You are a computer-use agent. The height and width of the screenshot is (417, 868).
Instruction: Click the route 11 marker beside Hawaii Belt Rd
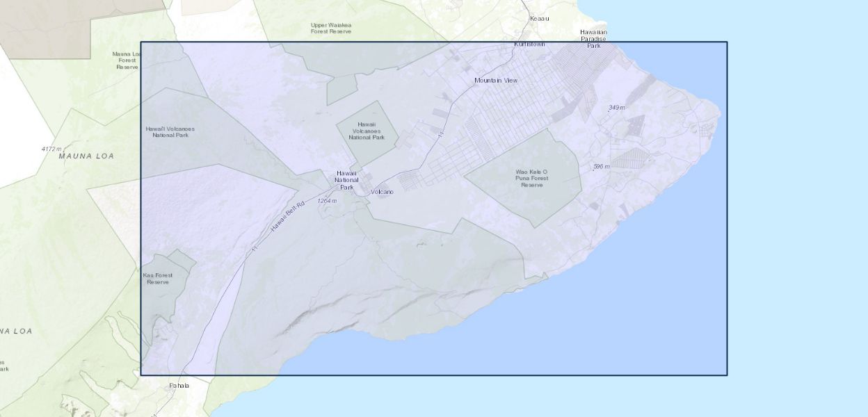(x=255, y=248)
